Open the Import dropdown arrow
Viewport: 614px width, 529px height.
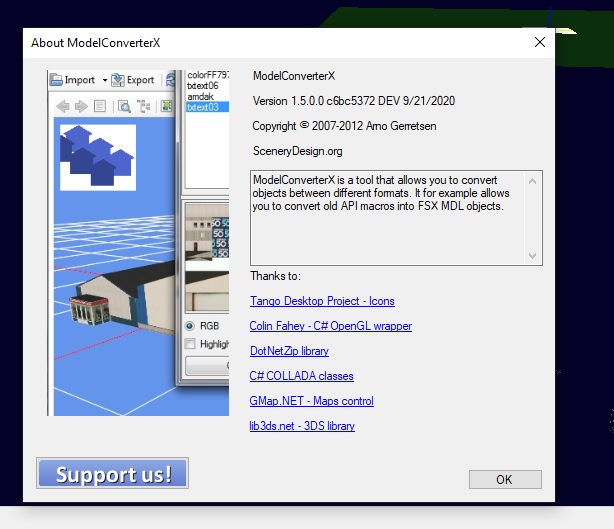click(x=104, y=80)
